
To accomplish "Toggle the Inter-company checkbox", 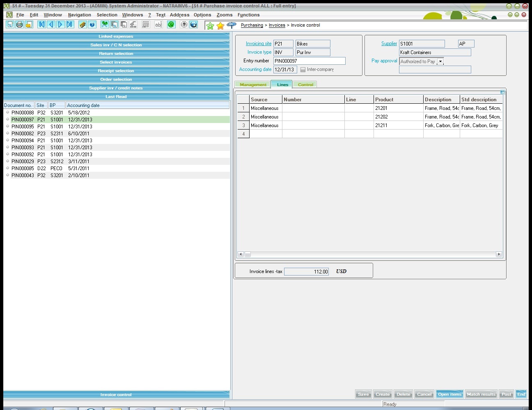I will pyautogui.click(x=303, y=70).
